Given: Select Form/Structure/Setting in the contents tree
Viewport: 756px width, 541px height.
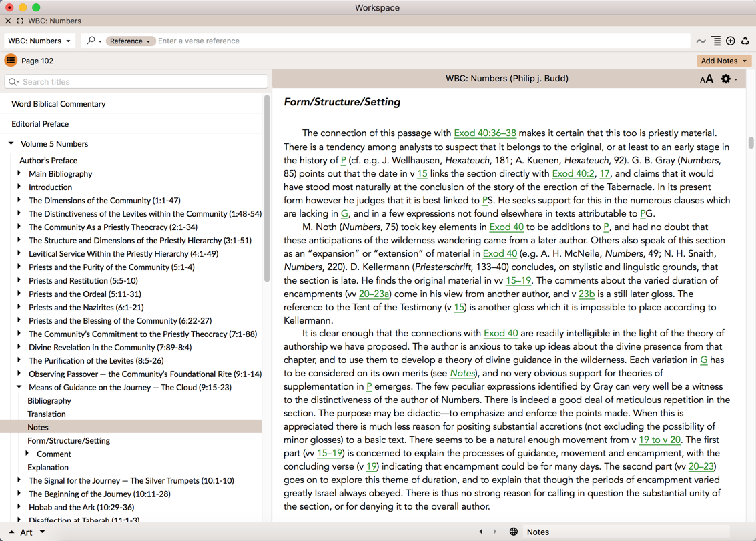Looking at the screenshot, I should [69, 440].
